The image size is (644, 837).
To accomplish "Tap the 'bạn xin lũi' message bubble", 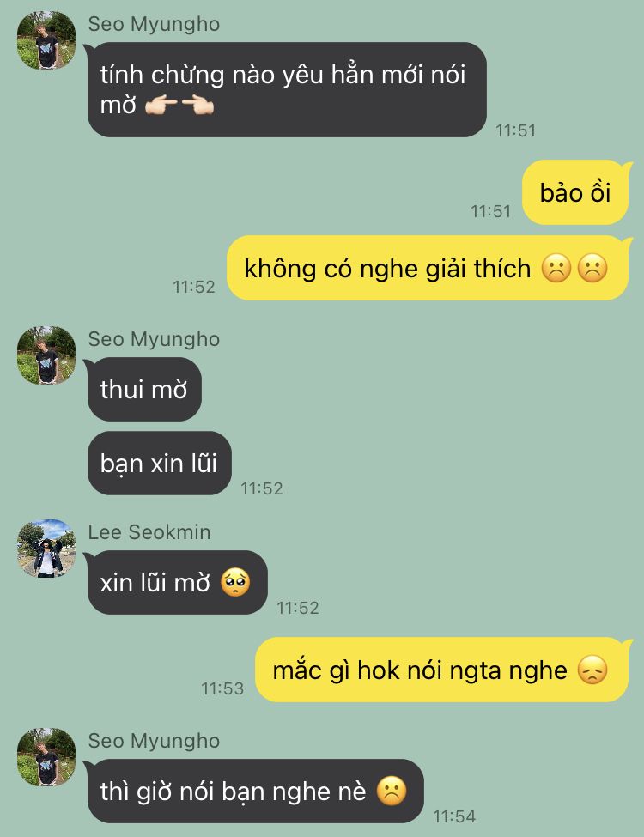I will pyautogui.click(x=159, y=463).
